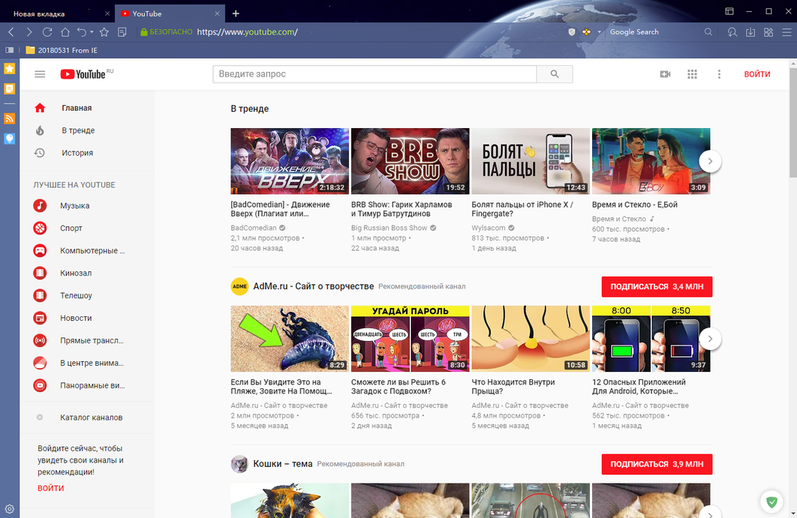Open Каталог каналов
Viewport: 797px width, 518px height.
(x=91, y=418)
